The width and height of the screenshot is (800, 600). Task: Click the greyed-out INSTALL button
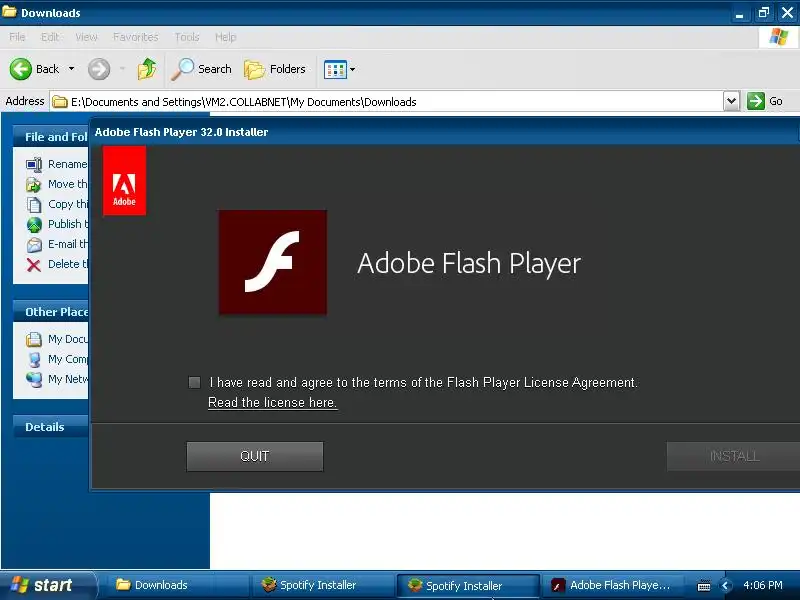(x=734, y=456)
